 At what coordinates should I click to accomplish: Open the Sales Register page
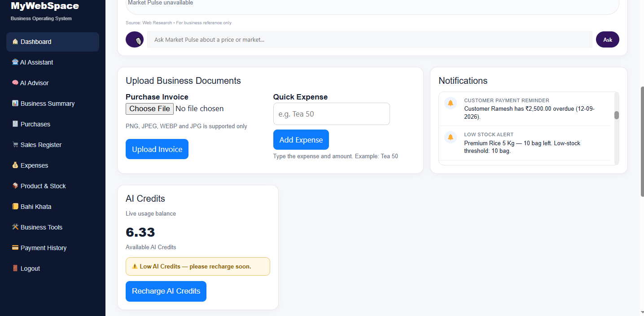pos(53,145)
